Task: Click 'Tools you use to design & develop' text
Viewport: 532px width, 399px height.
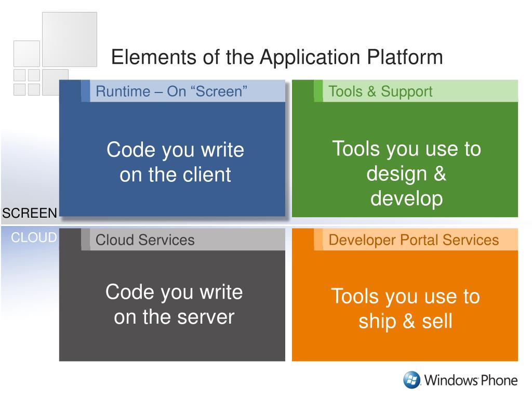Action: pos(406,174)
